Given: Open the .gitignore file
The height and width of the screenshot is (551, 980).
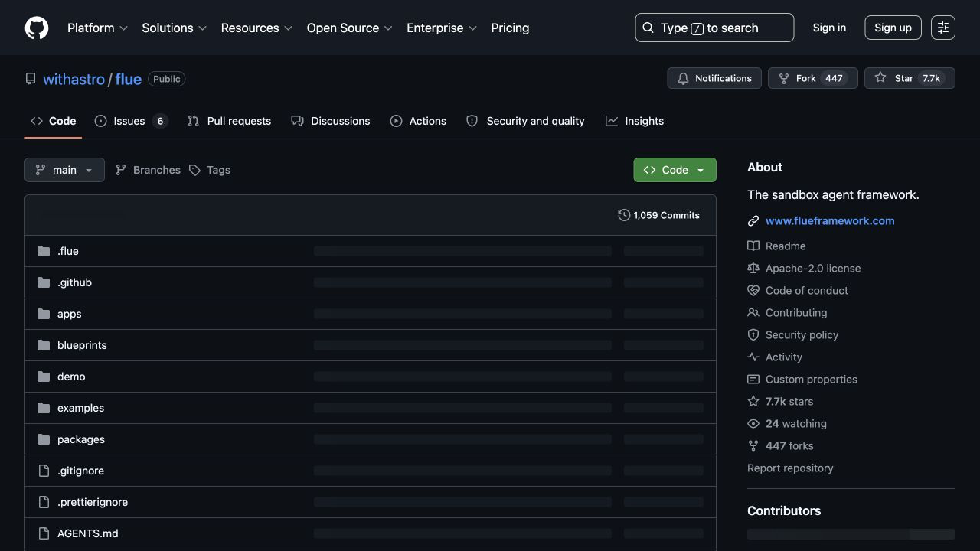Looking at the screenshot, I should 80,471.
